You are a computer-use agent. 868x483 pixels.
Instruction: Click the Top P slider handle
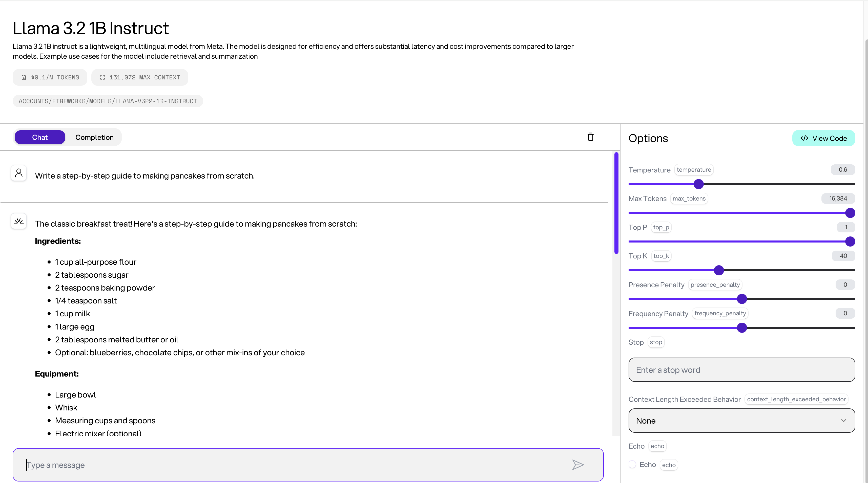[850, 241]
